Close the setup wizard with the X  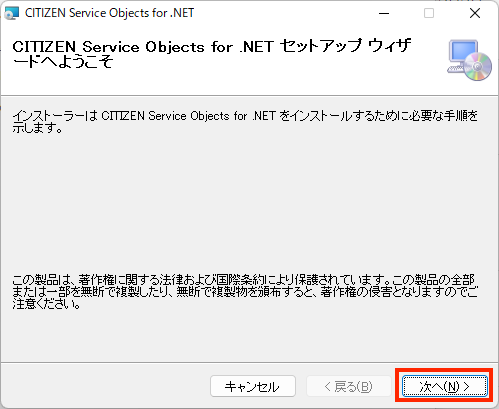click(x=475, y=13)
